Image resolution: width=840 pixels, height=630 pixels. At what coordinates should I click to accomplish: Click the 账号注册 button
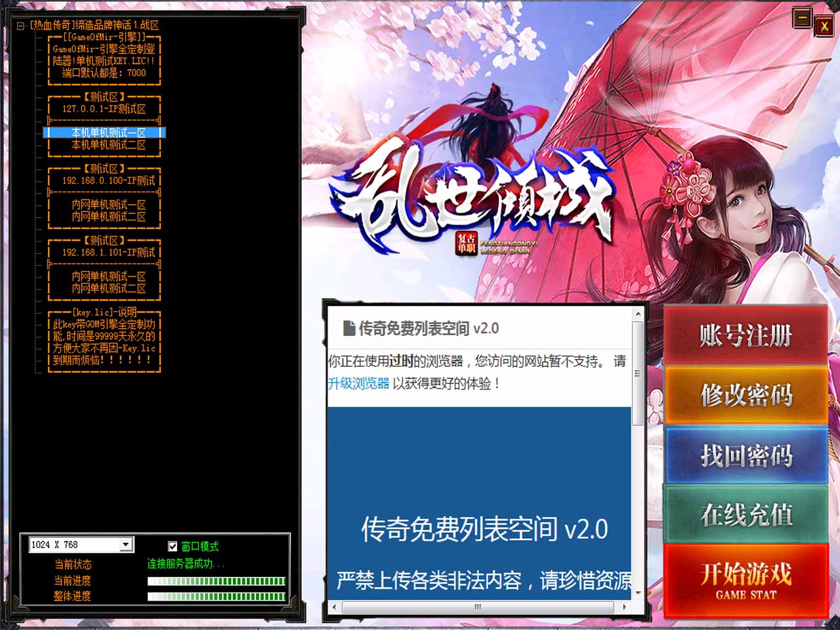[x=745, y=335]
